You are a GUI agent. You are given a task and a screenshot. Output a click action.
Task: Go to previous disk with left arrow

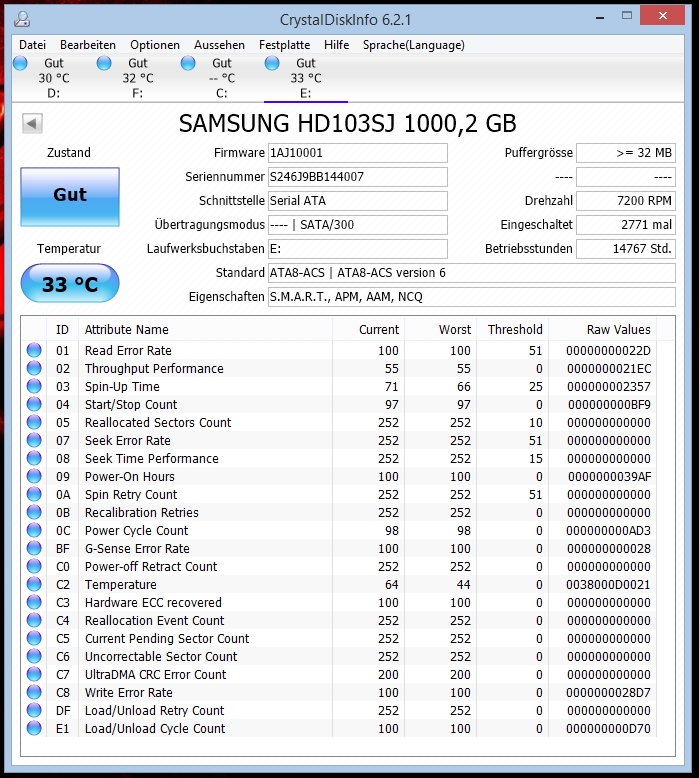click(x=32, y=124)
